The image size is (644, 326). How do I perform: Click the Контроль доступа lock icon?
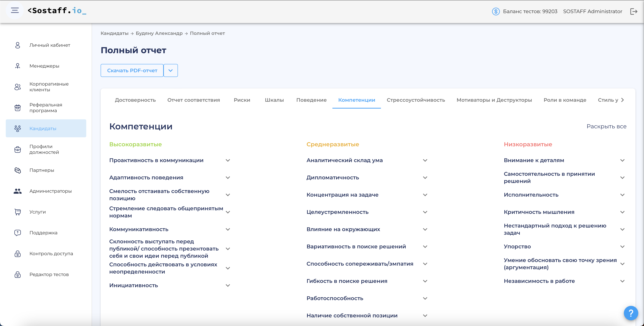pyautogui.click(x=17, y=254)
